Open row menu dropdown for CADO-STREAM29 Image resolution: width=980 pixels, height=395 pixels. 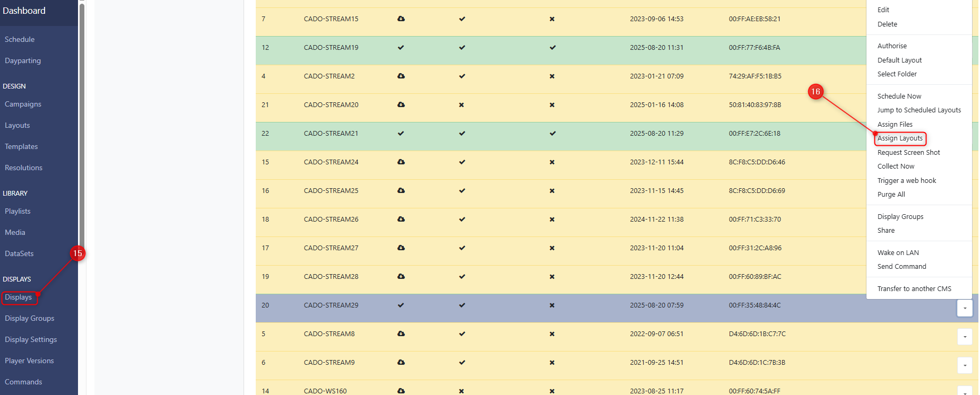(965, 308)
